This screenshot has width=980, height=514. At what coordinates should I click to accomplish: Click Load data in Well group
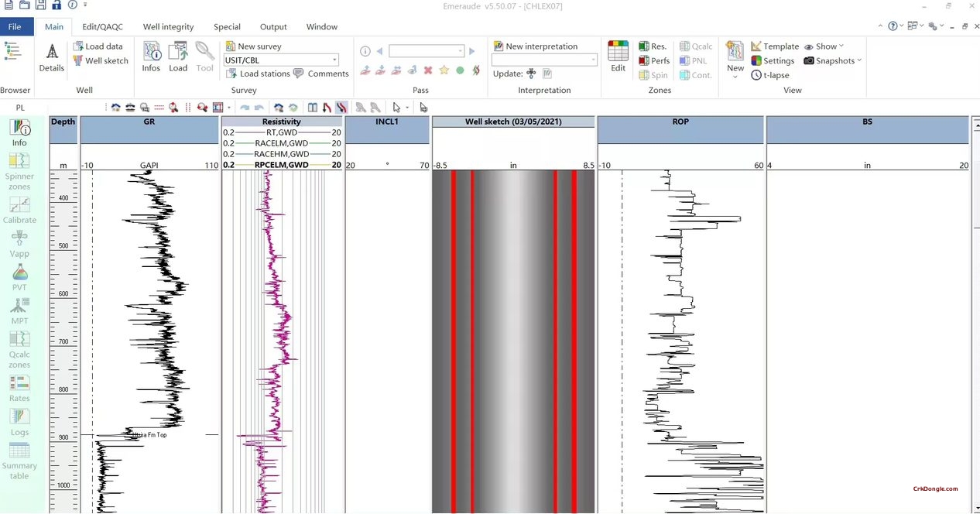coord(98,46)
